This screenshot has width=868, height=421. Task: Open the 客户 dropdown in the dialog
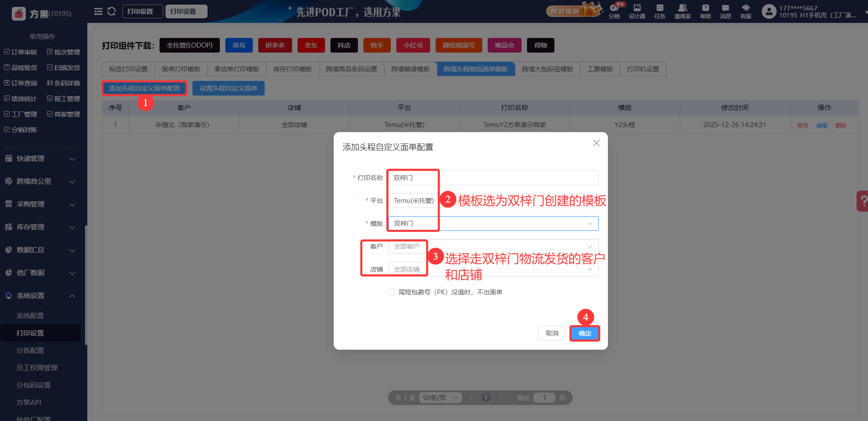(x=493, y=246)
